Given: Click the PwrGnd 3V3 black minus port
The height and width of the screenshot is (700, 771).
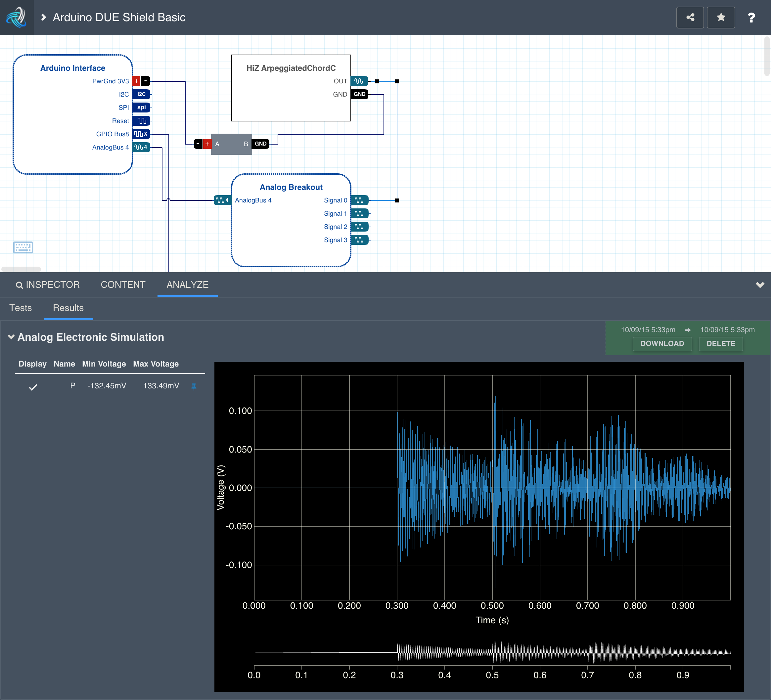Looking at the screenshot, I should point(145,81).
